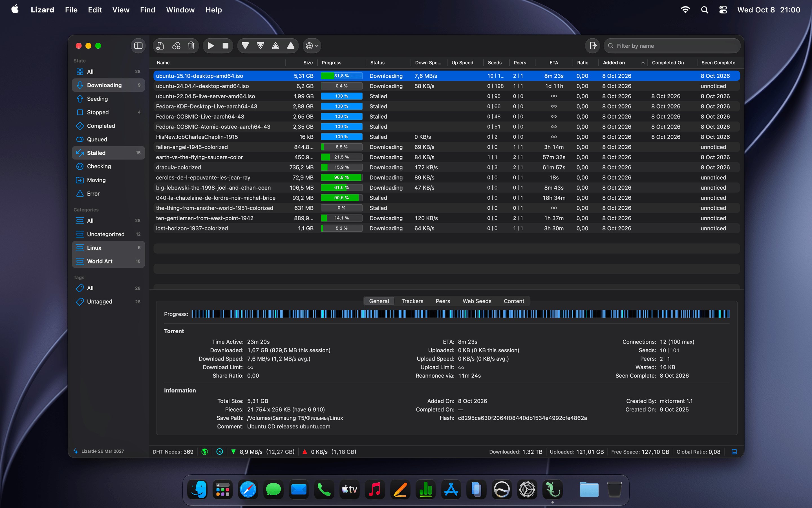Select the World Art category
This screenshot has height=508, width=812.
point(108,261)
